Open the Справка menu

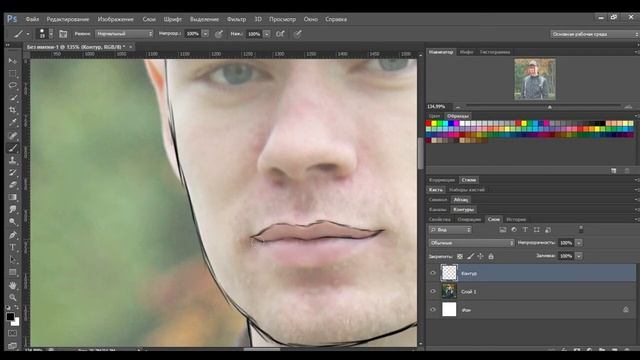pos(336,19)
